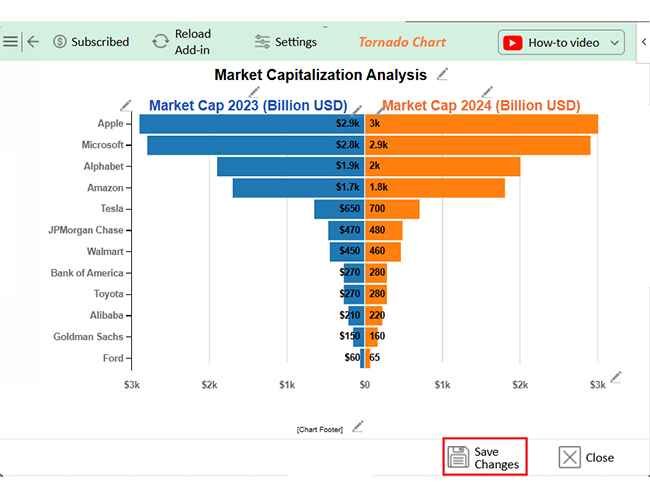Click the Walmart axis label

[x=105, y=252]
